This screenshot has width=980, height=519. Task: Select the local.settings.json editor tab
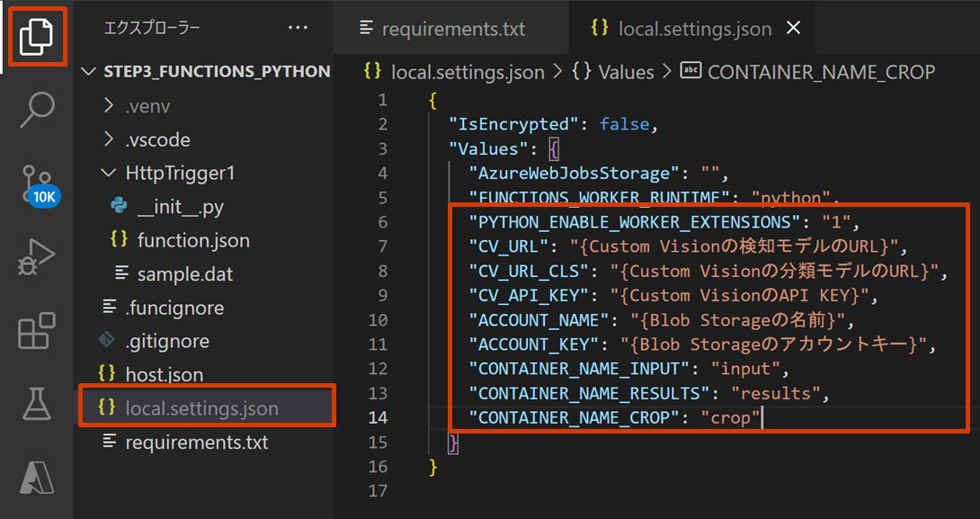tap(692, 29)
